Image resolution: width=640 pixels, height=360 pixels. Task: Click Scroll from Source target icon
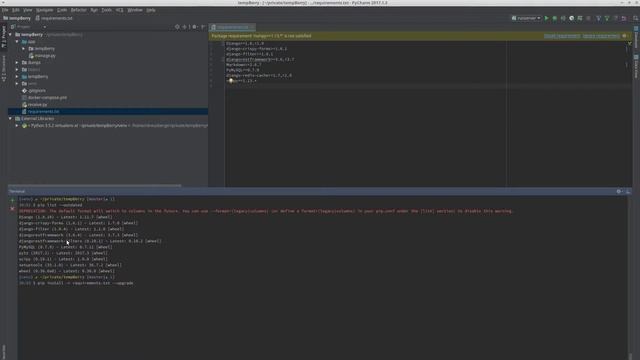(177, 27)
